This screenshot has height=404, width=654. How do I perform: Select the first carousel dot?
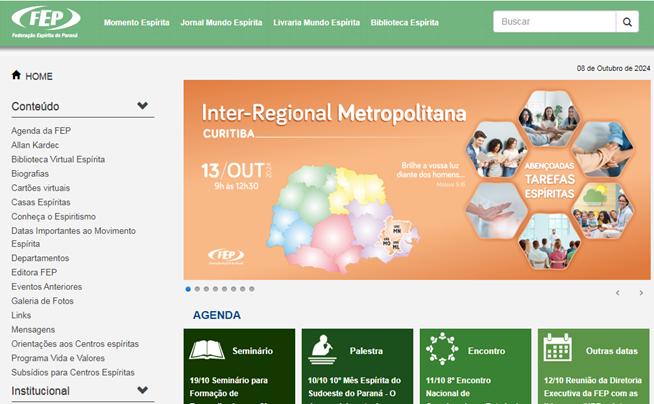(x=188, y=289)
